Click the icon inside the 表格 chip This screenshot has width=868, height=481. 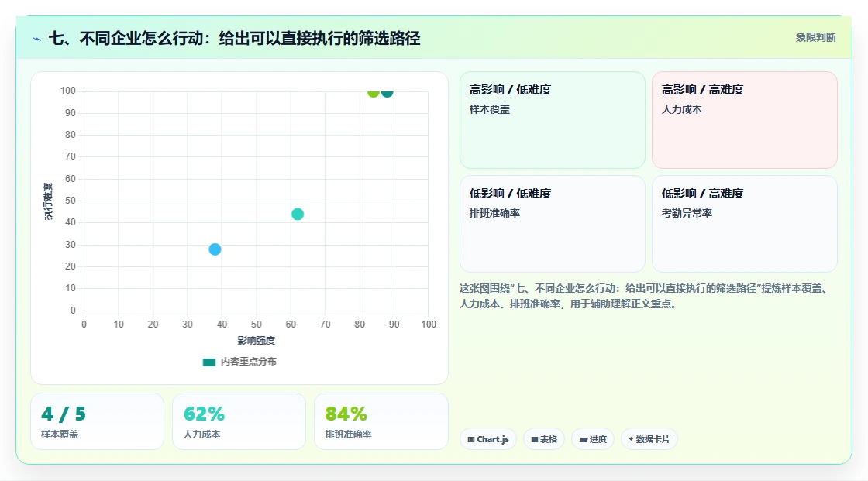click(535, 439)
